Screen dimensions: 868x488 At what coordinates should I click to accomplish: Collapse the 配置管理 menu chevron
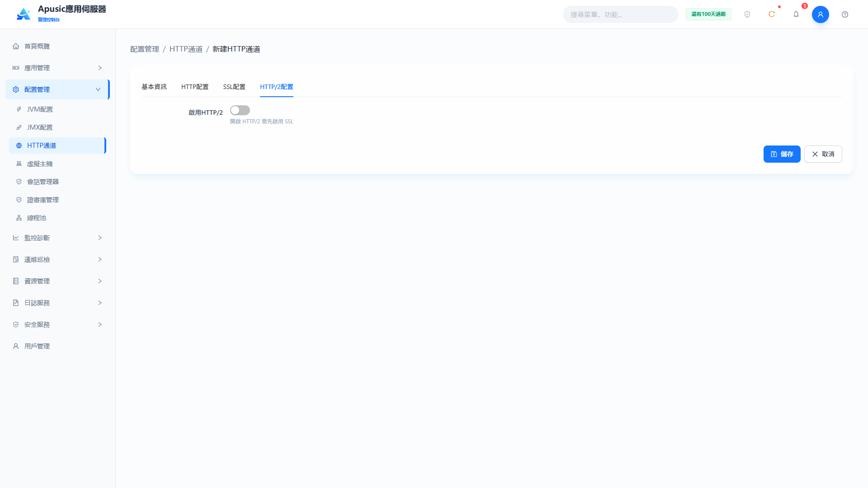point(98,89)
